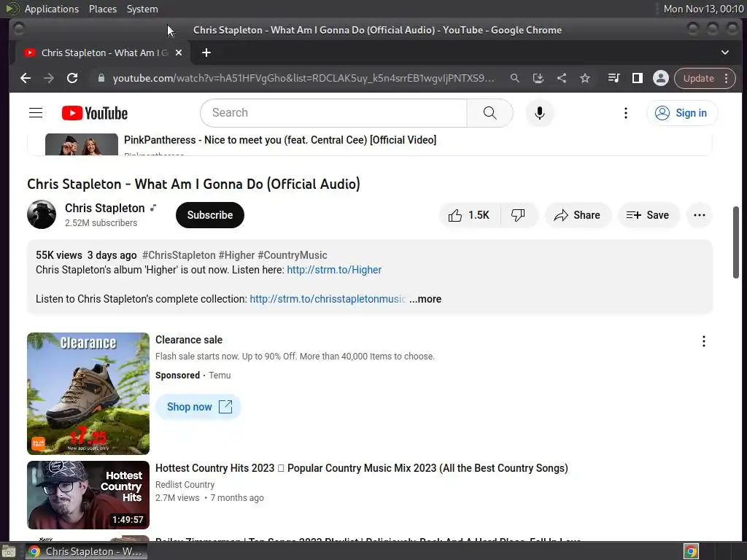Viewport: 747px width, 560px height.
Task: Open a new tab with plus
Action: (206, 52)
